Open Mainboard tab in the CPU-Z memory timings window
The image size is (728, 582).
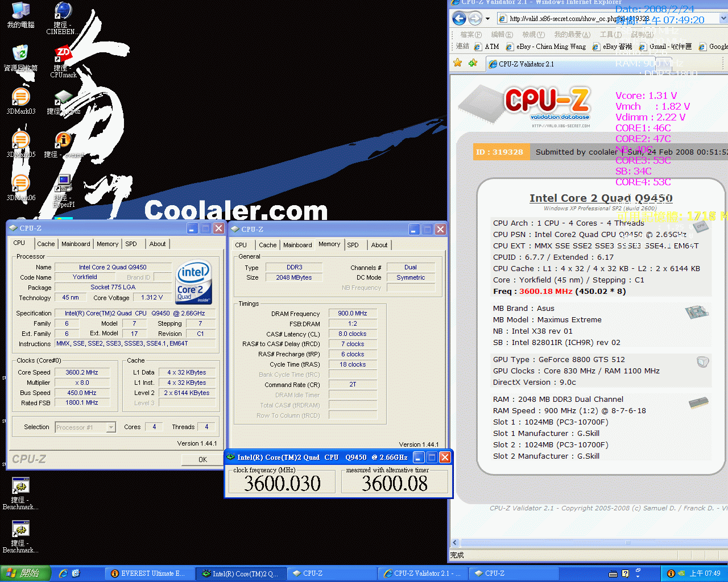(x=297, y=245)
